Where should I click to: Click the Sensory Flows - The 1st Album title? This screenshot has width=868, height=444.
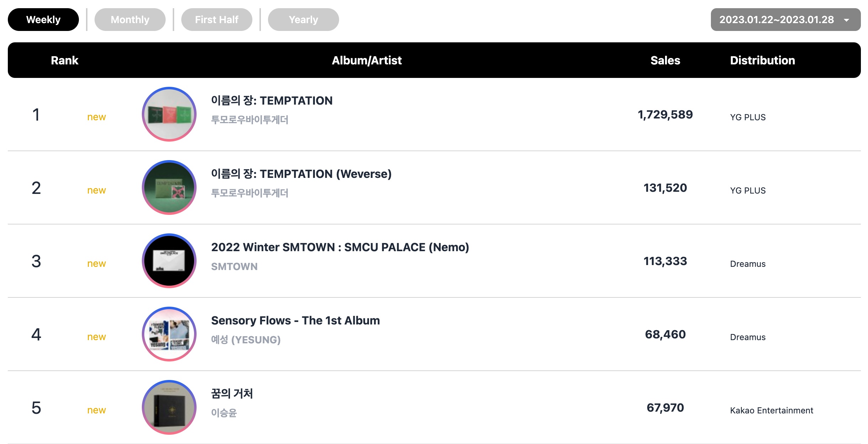295,321
